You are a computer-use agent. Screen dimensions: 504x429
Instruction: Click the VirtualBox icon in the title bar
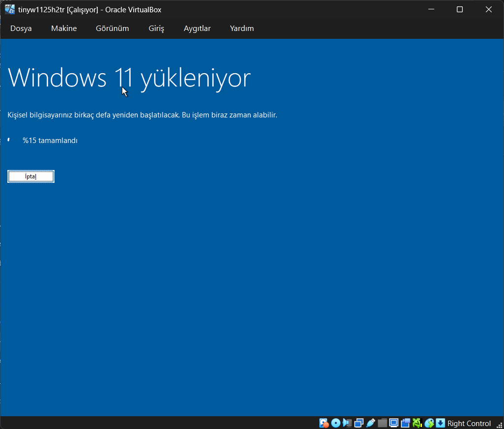(x=10, y=9)
